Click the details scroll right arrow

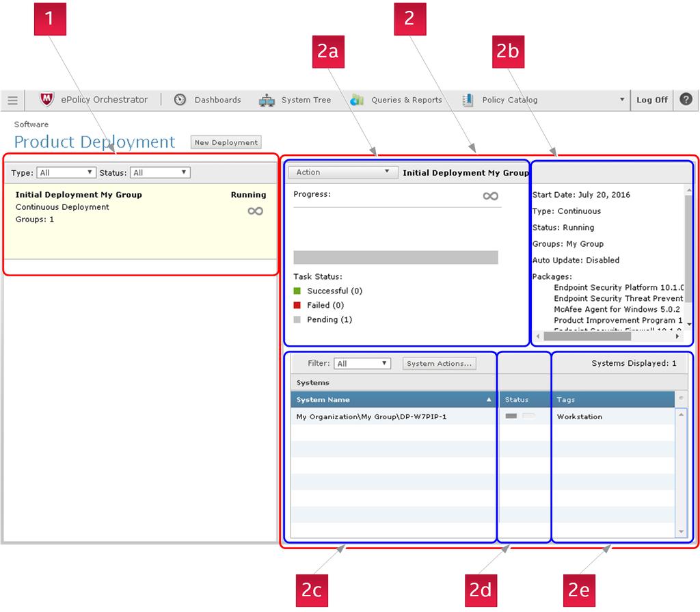677,336
